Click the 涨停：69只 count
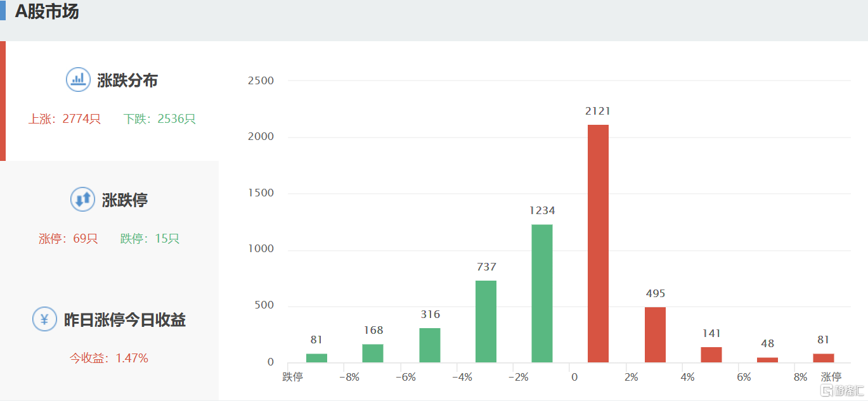Viewport: 868px width, 401px height. (68, 239)
